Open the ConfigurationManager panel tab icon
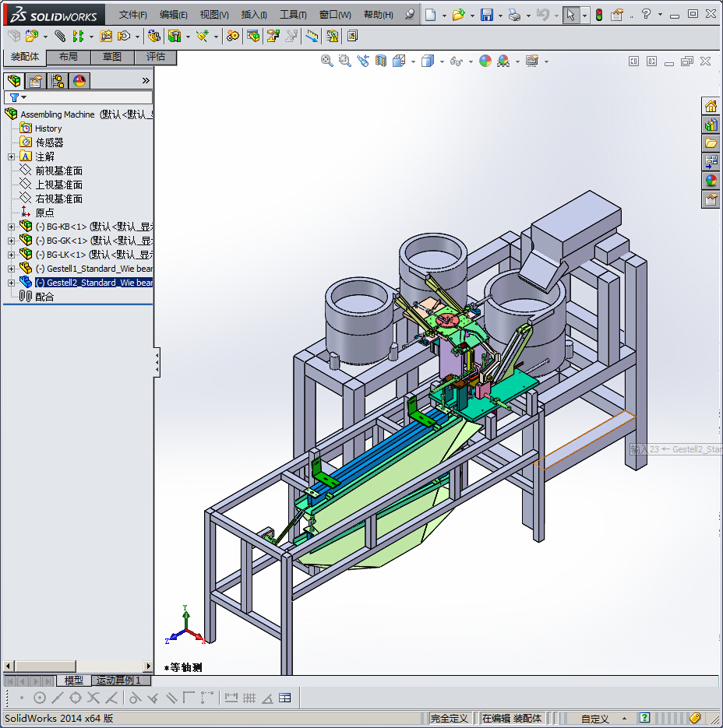The image size is (723, 728). pos(58,81)
